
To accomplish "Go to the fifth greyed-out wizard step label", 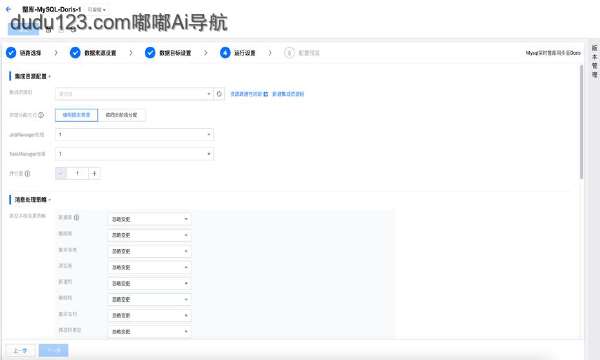I will click(x=309, y=53).
